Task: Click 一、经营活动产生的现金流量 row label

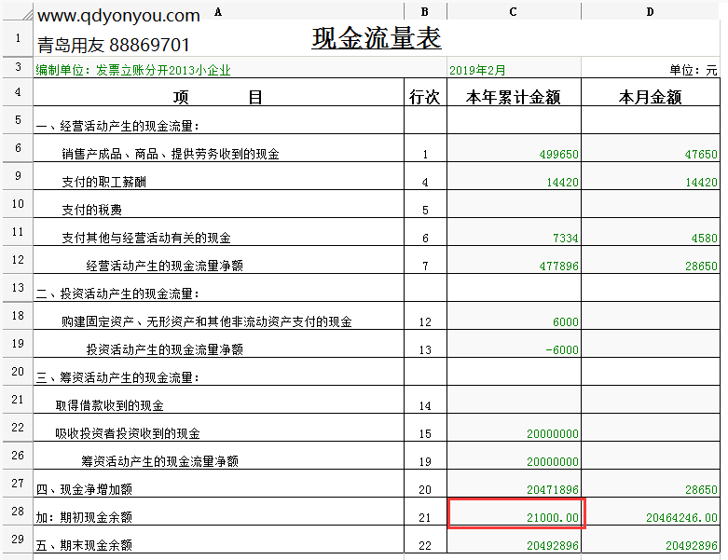Action: [x=118, y=126]
